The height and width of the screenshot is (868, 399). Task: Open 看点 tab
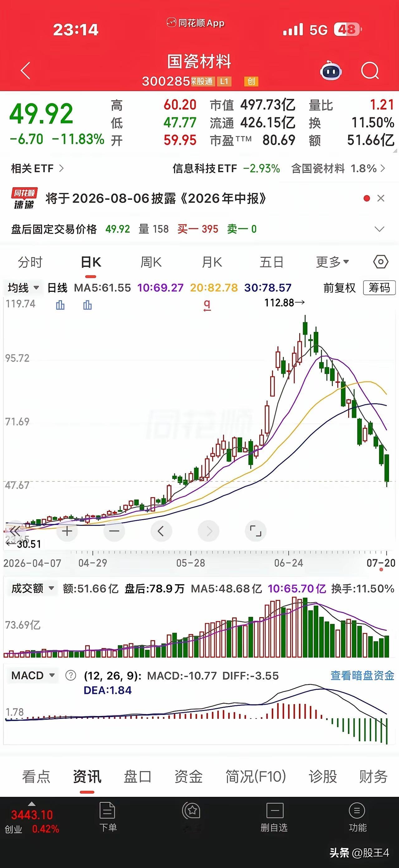pos(36,776)
